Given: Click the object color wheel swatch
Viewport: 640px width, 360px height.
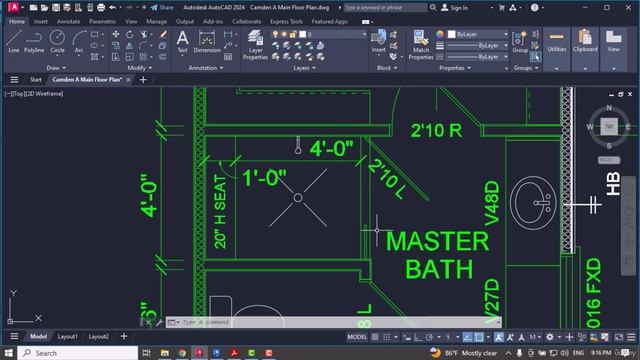Looking at the screenshot, I should pyautogui.click(x=440, y=34).
